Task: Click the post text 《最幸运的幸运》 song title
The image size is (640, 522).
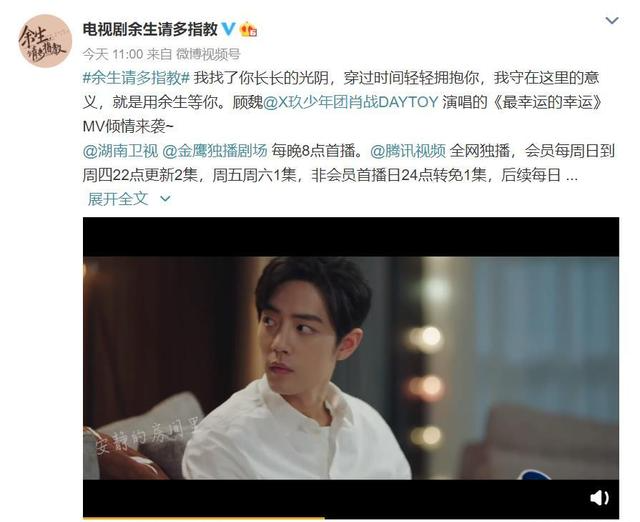Action: tap(548, 102)
